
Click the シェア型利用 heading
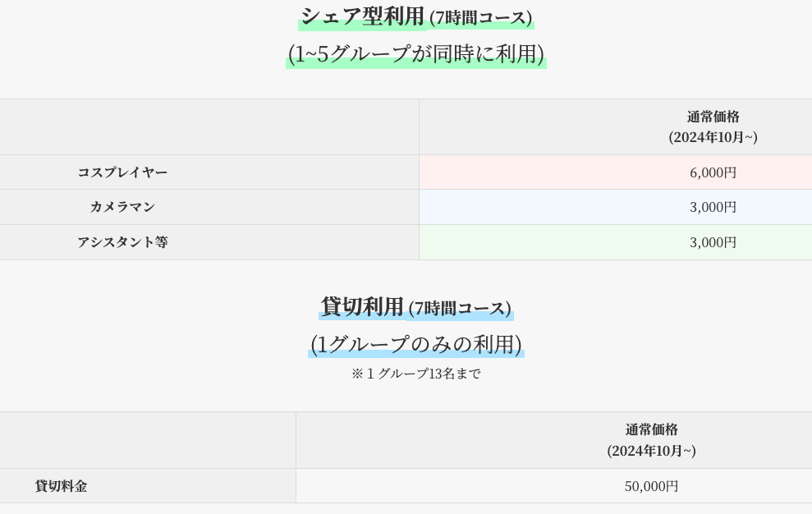tap(363, 16)
